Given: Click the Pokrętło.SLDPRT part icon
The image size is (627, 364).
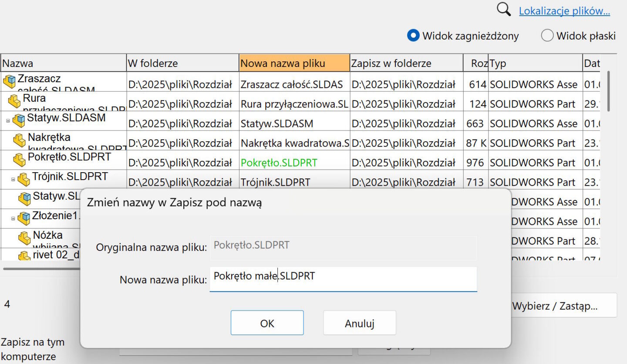Looking at the screenshot, I should [19, 159].
